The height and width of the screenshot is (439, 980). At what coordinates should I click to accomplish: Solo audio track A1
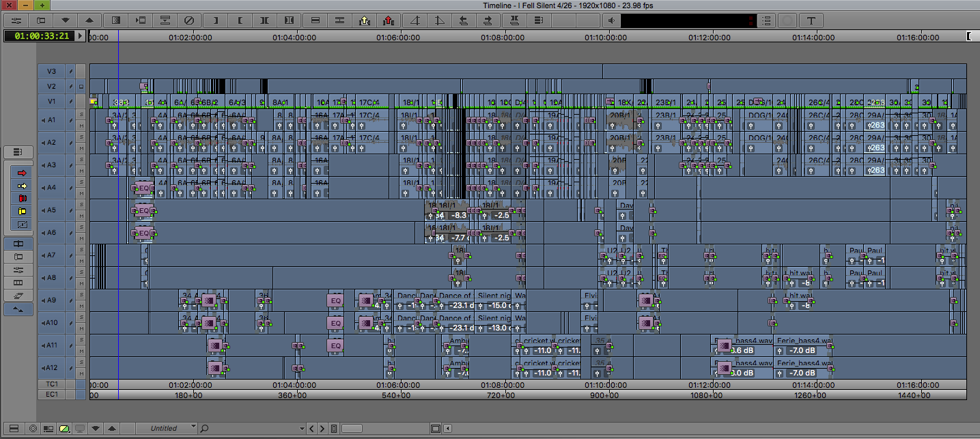[x=81, y=113]
